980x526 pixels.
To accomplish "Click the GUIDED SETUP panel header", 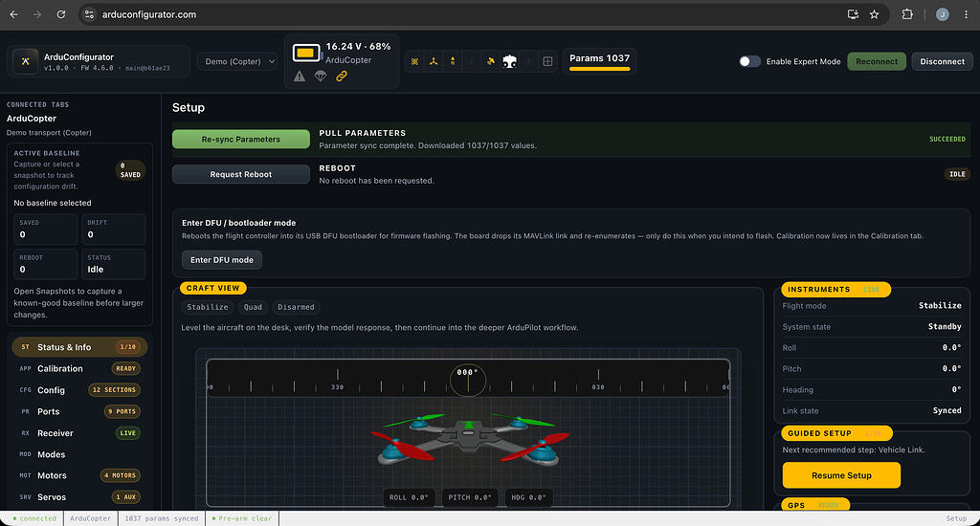I will pos(836,433).
